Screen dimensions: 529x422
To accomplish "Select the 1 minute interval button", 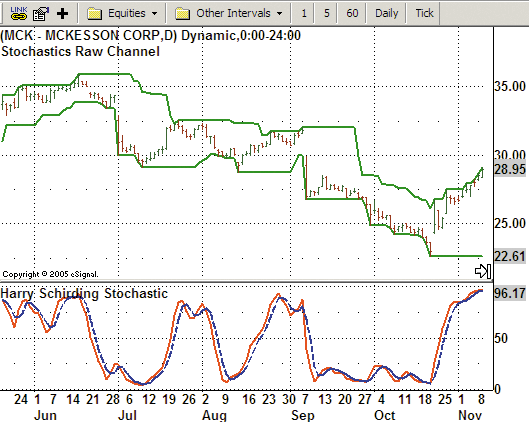I will [x=304, y=13].
